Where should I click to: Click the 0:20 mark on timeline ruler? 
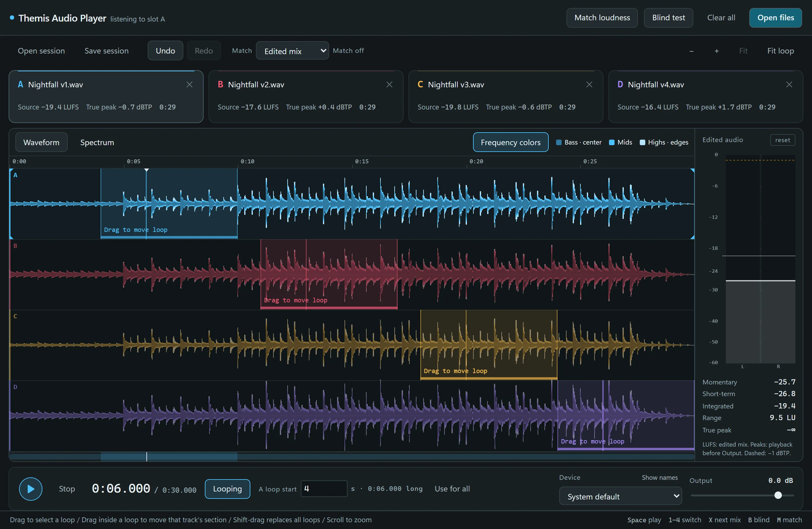tap(476, 161)
